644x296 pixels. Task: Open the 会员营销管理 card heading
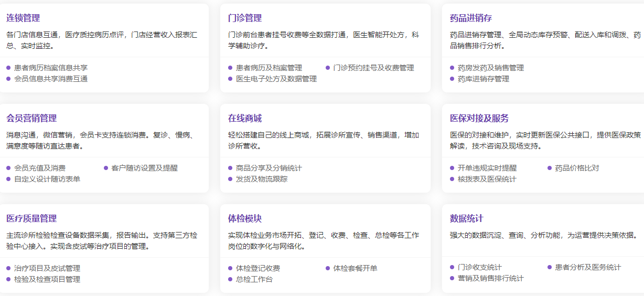point(31,119)
